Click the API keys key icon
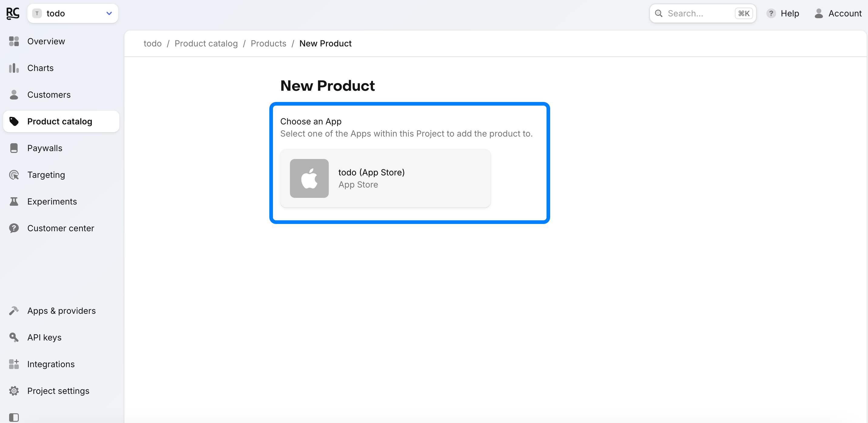This screenshot has width=868, height=423. point(14,337)
